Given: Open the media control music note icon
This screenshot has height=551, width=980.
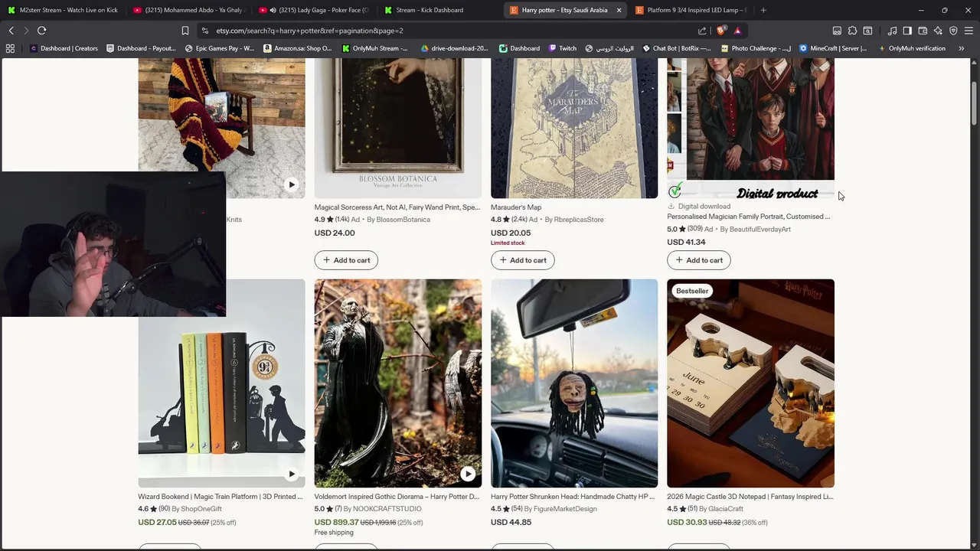Looking at the screenshot, I should tap(892, 31).
